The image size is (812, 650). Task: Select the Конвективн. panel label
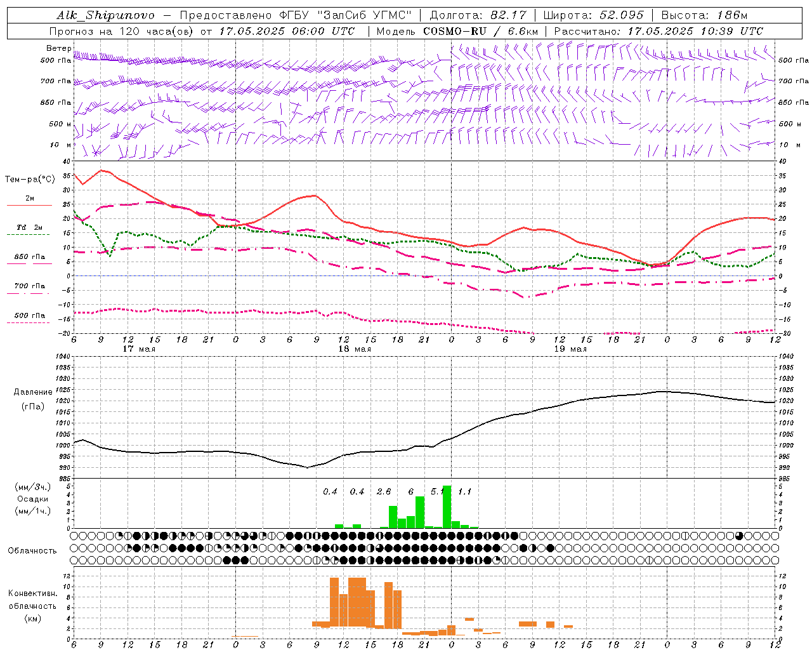(32, 594)
